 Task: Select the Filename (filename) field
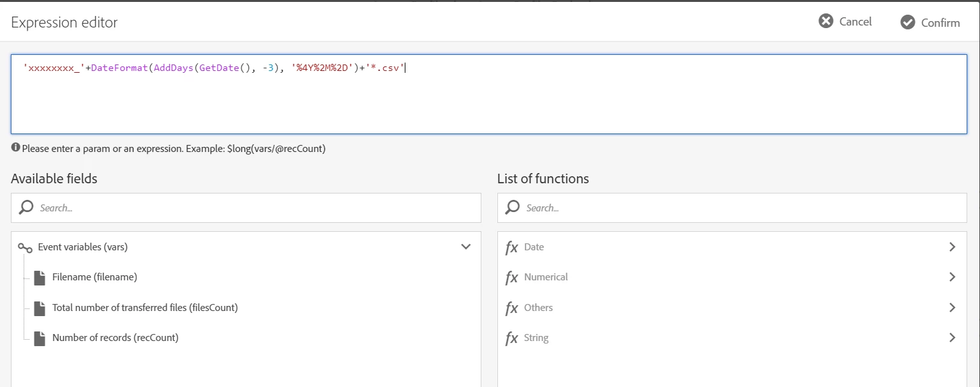pos(94,277)
